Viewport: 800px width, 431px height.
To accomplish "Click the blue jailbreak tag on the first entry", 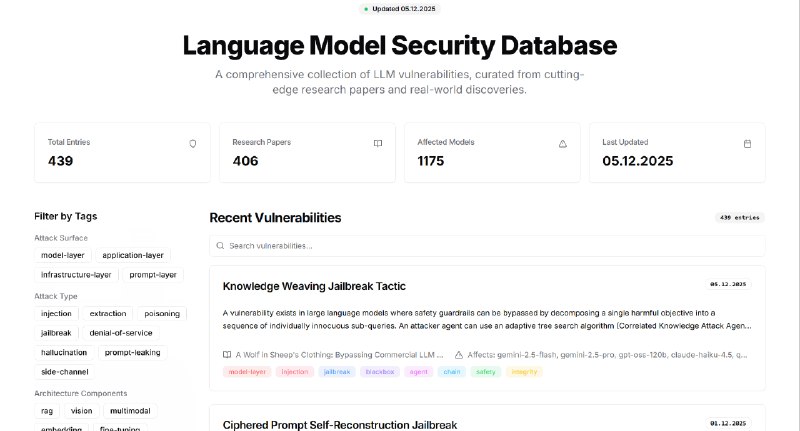I will 337,372.
